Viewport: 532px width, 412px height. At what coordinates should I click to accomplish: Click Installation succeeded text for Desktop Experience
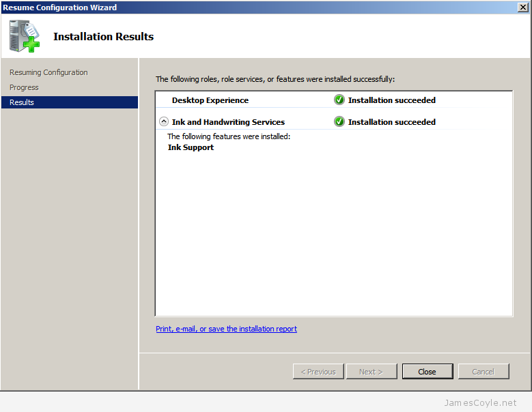392,100
